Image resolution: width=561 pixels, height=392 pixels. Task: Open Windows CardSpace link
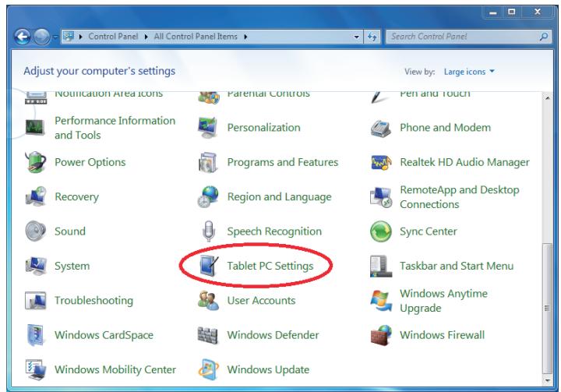point(104,335)
